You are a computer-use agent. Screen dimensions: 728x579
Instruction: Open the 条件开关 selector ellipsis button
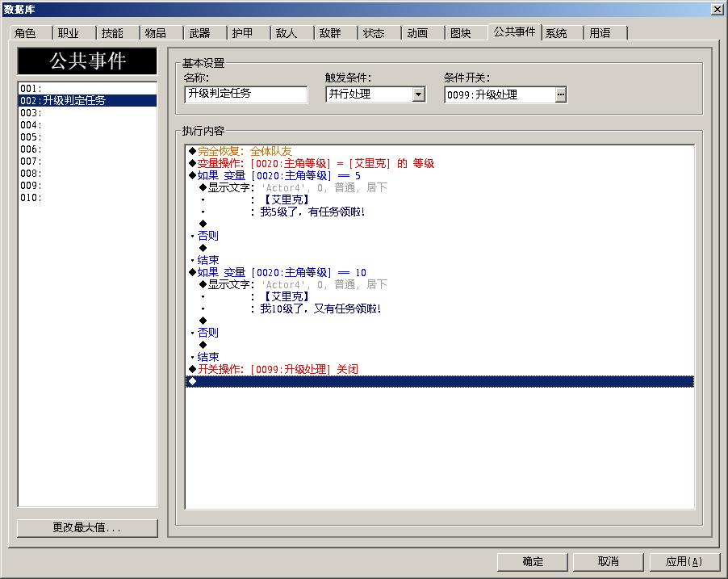click(x=561, y=94)
